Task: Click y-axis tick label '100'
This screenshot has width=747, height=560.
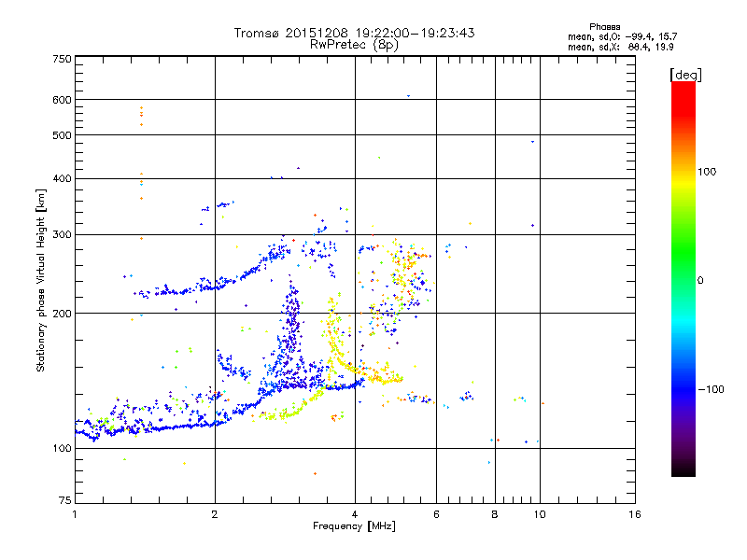Action: [63, 449]
